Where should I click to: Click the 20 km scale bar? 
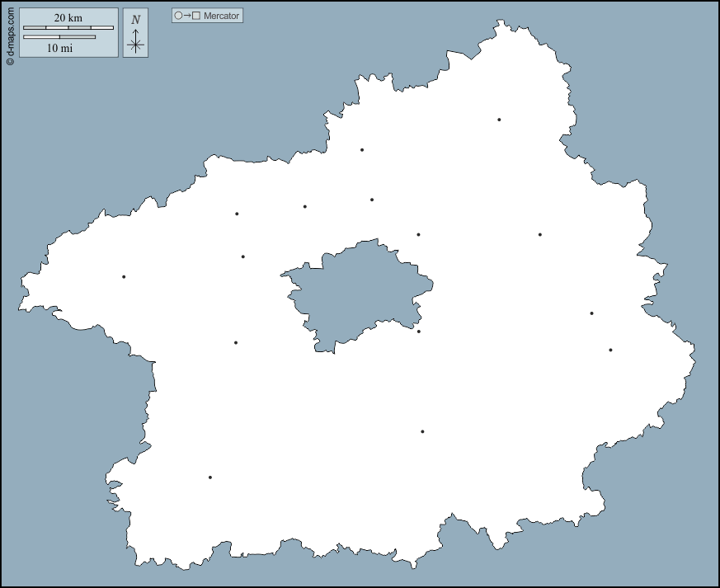coord(68,28)
